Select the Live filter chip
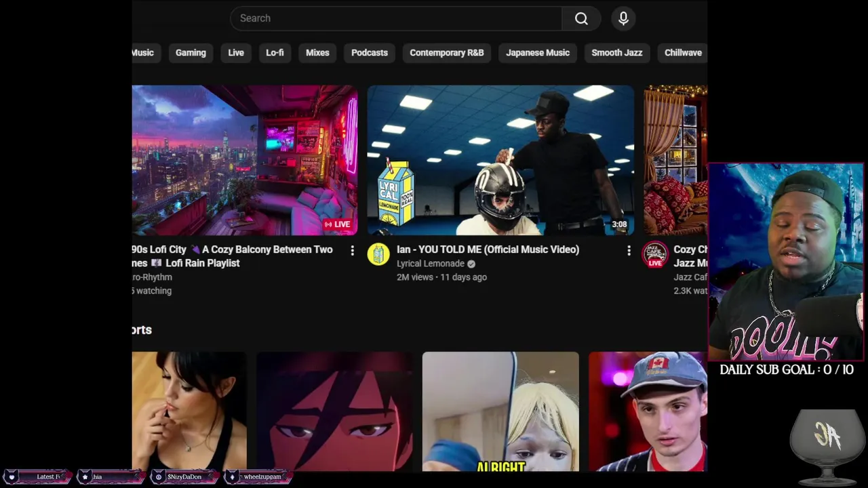The width and height of the screenshot is (868, 488). [x=236, y=53]
